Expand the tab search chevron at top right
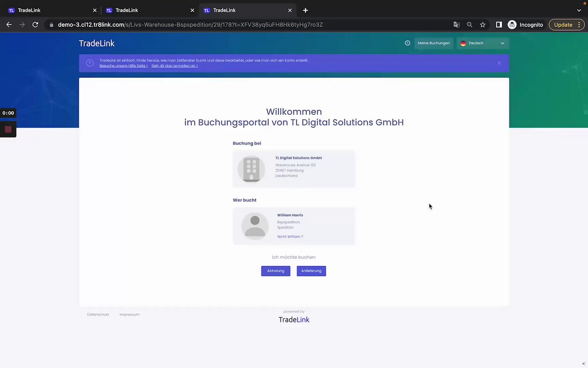Image resolution: width=588 pixels, height=368 pixels. click(x=579, y=10)
